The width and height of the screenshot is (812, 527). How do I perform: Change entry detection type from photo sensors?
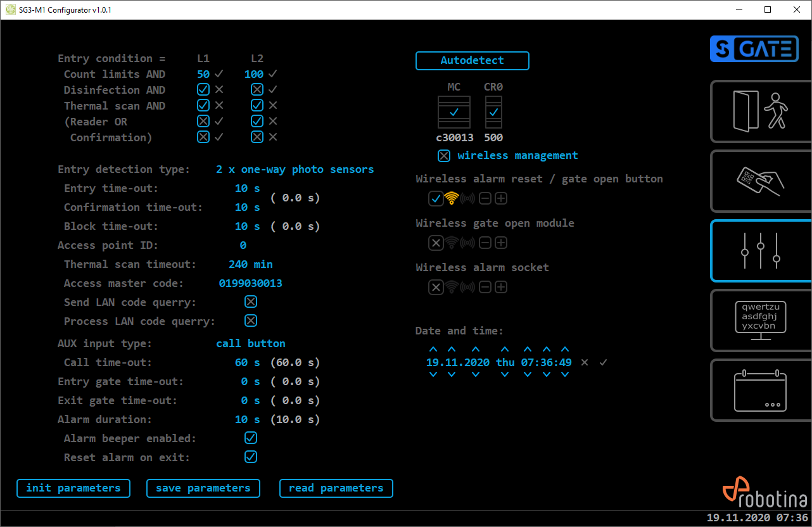295,170
